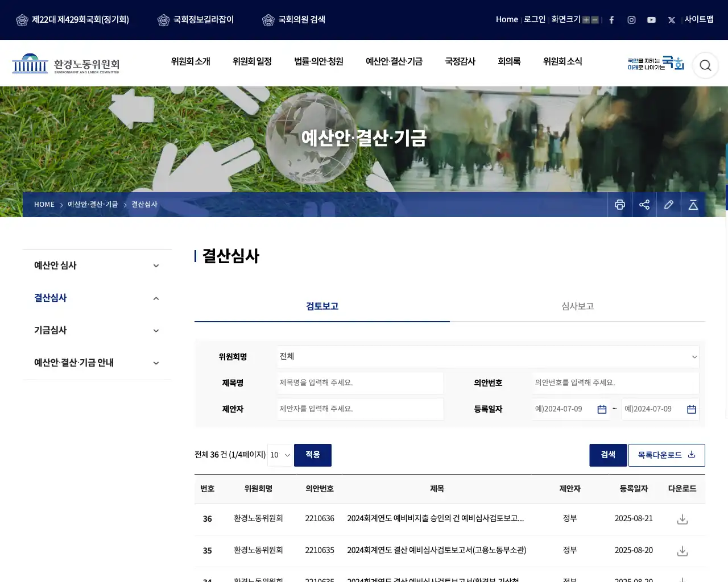This screenshot has height=582, width=728.
Task: Open the 위원회 소개 menu
Action: tap(191, 61)
